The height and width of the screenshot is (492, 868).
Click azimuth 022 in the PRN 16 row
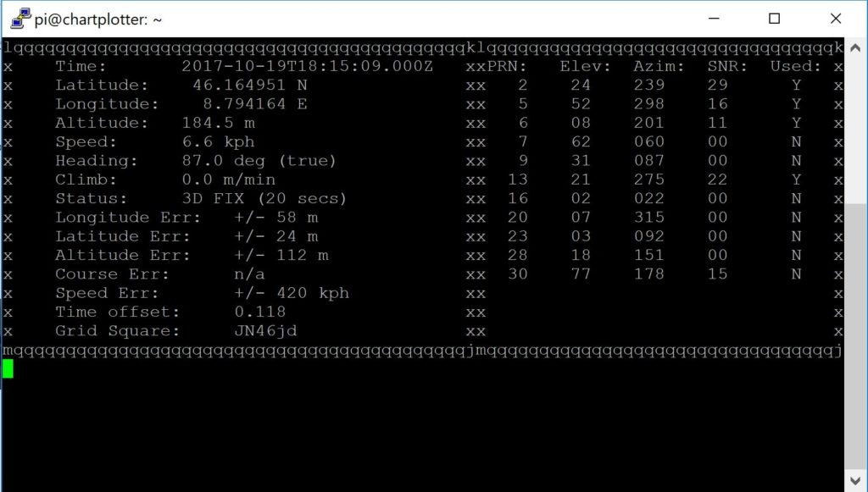coord(648,198)
